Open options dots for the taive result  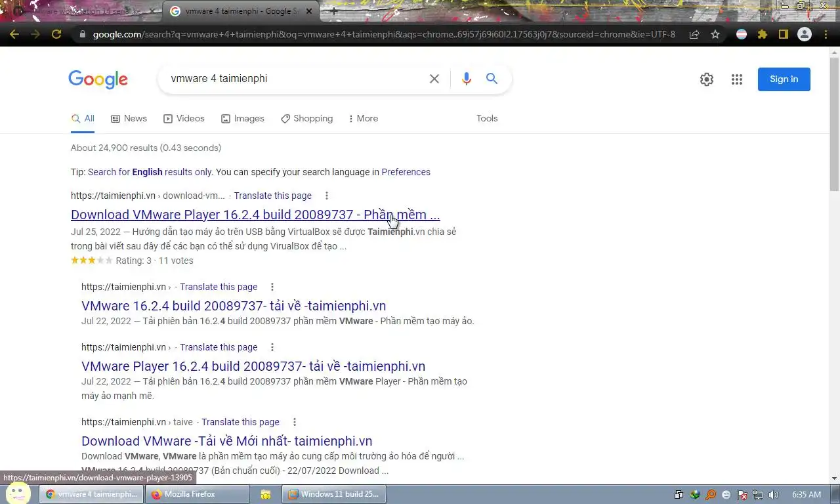294,422
